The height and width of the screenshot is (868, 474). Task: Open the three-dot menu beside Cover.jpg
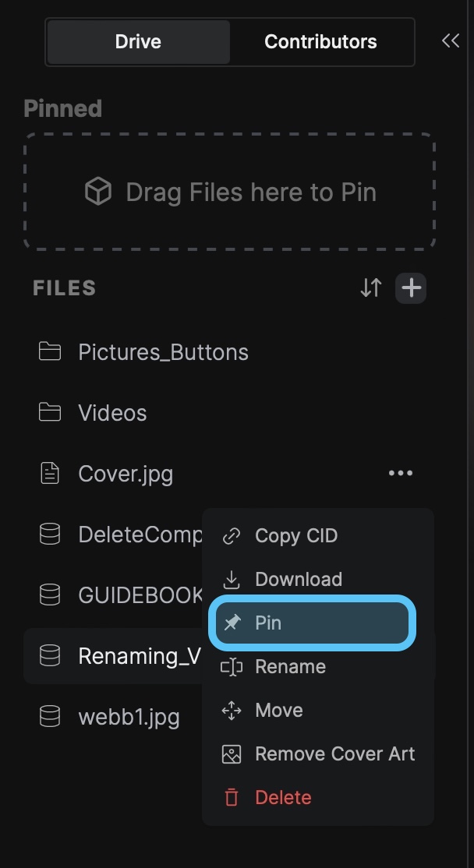pos(400,473)
